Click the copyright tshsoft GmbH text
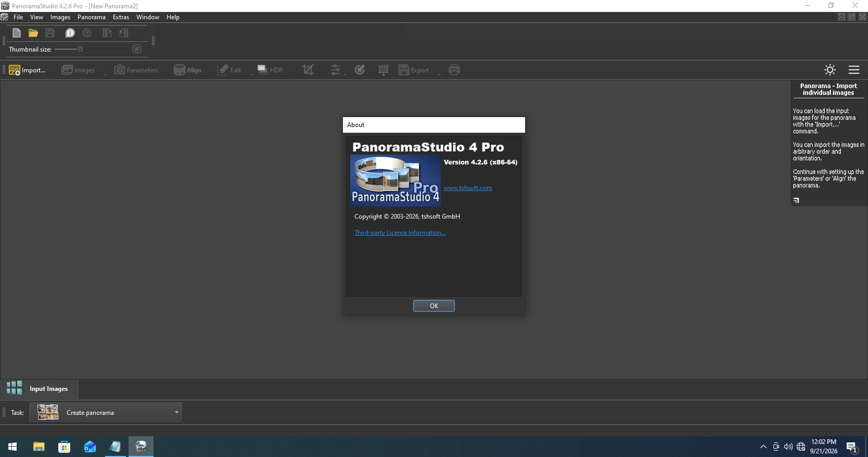 tap(407, 217)
